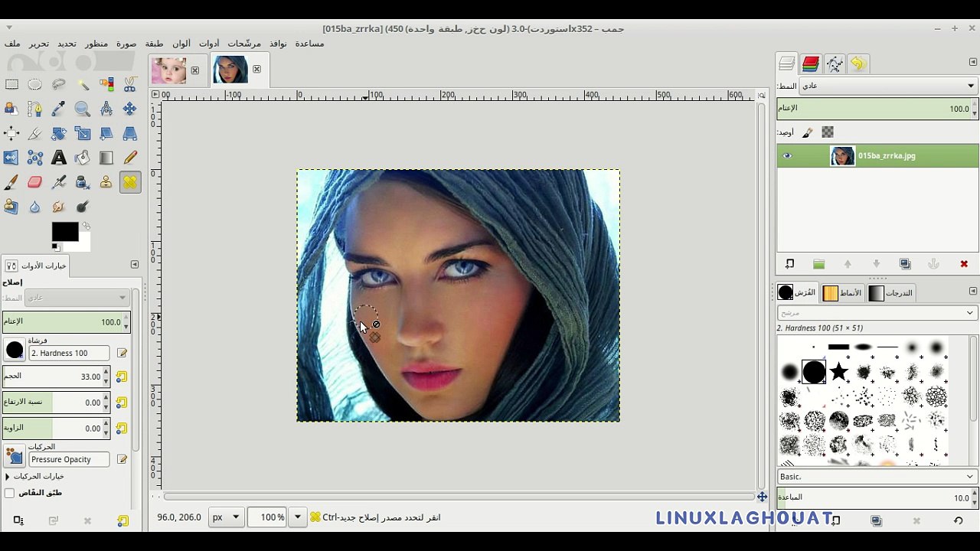Select the Blur/Sharpen droplet tool
Image resolution: width=980 pixels, height=551 pixels.
click(x=35, y=207)
